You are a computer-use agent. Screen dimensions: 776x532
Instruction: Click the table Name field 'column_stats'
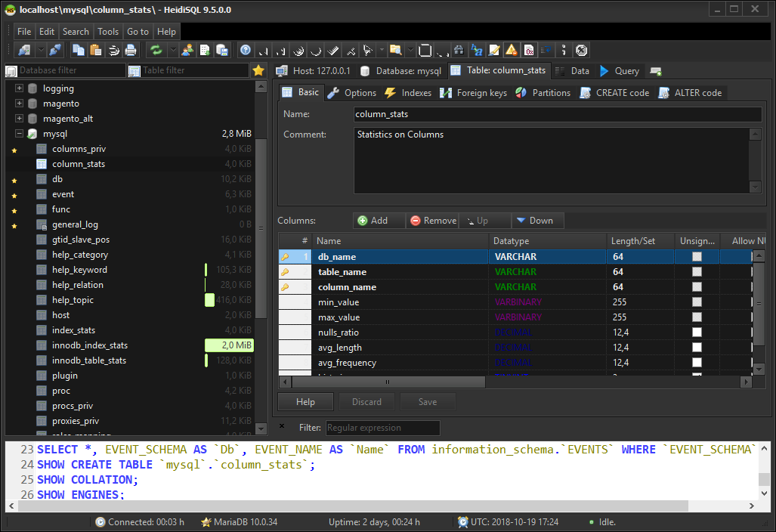pos(558,114)
